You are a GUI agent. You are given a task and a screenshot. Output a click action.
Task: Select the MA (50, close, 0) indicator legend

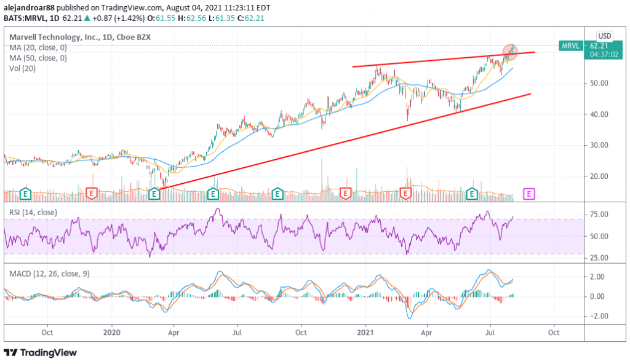(x=38, y=58)
